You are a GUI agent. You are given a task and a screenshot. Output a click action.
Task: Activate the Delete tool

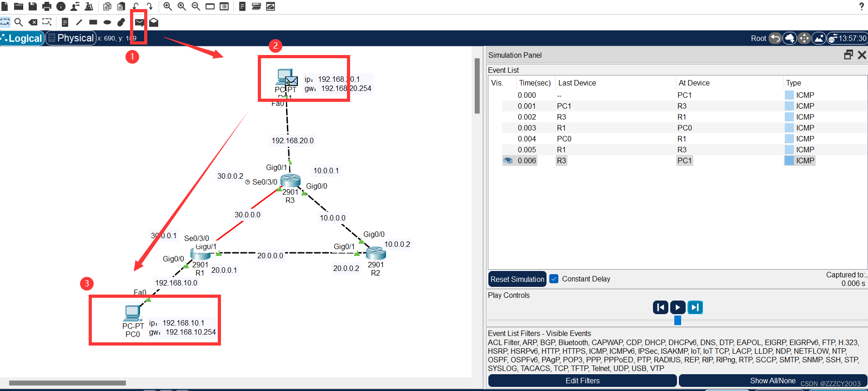coord(33,22)
